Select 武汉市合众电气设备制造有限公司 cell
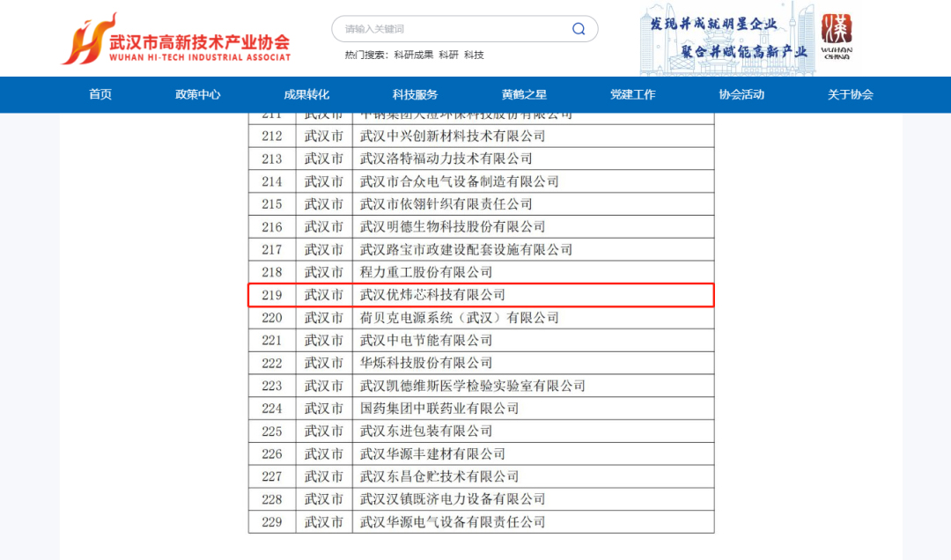Image resolution: width=951 pixels, height=560 pixels. 533,181
